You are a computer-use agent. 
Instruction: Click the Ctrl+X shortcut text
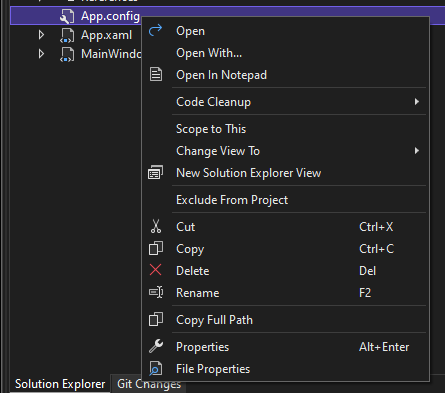(376, 227)
